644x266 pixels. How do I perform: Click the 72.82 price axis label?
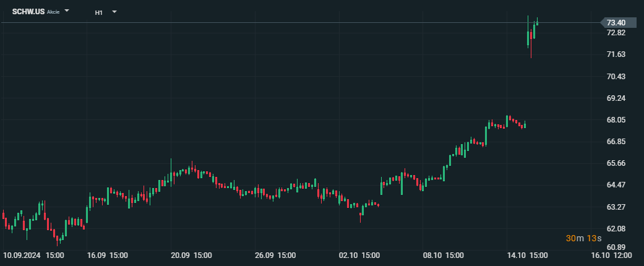(616, 33)
